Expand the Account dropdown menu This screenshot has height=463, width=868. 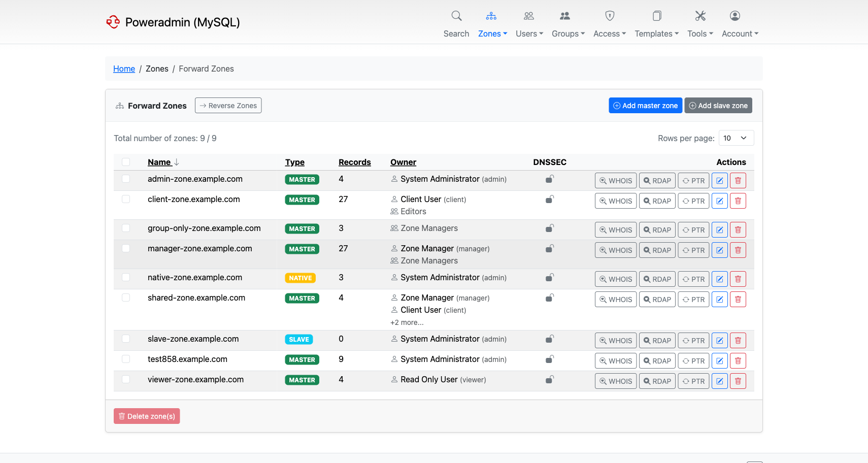740,24
